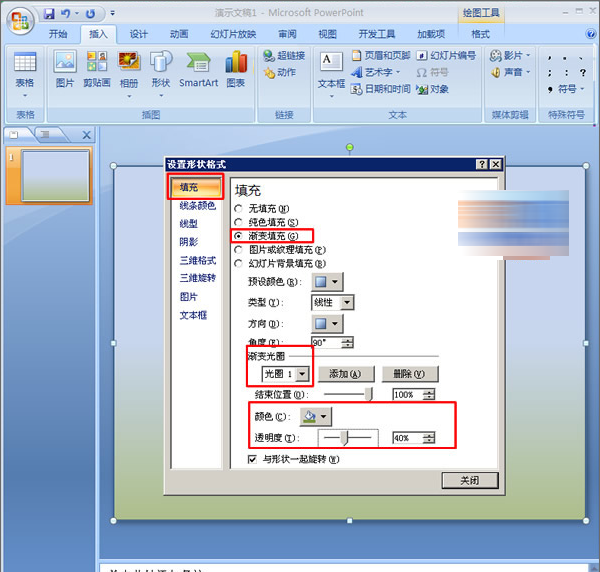Open the photo album (相册) tool
This screenshot has width=600, height=572.
[x=129, y=74]
